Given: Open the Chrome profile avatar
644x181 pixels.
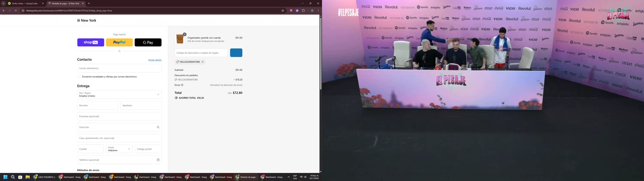Looking at the screenshot, I should (x=312, y=10).
